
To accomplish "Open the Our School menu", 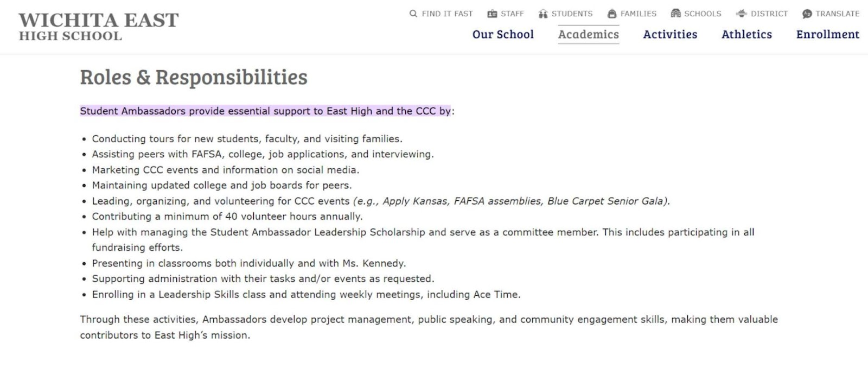I will [x=503, y=34].
